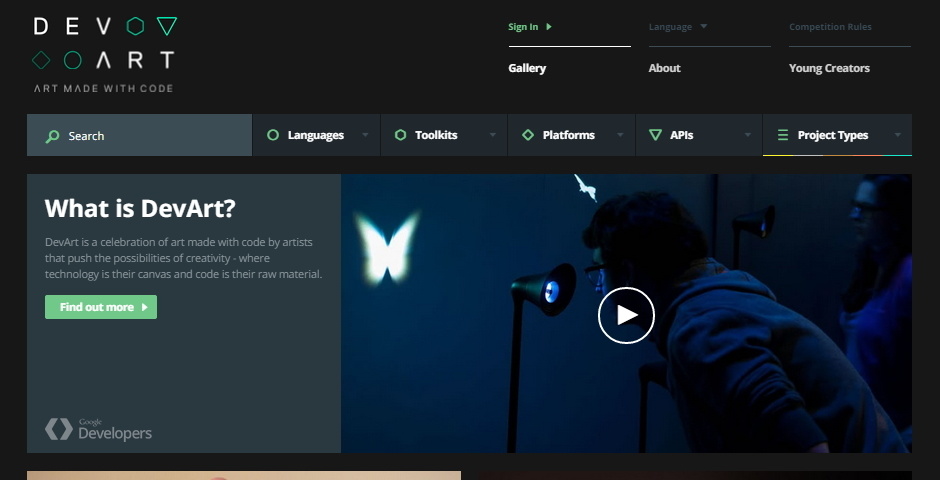Open Competition Rules link
Image resolution: width=940 pixels, height=480 pixels.
click(830, 27)
